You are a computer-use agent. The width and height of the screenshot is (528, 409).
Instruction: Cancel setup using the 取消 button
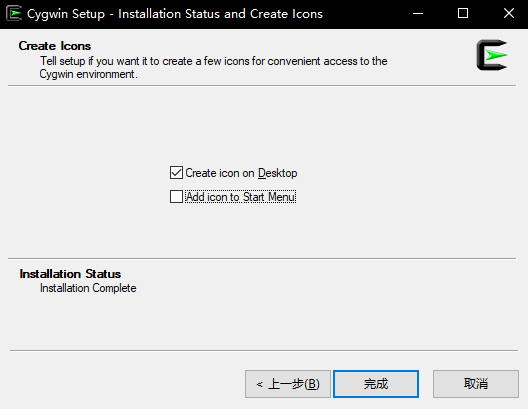click(476, 384)
